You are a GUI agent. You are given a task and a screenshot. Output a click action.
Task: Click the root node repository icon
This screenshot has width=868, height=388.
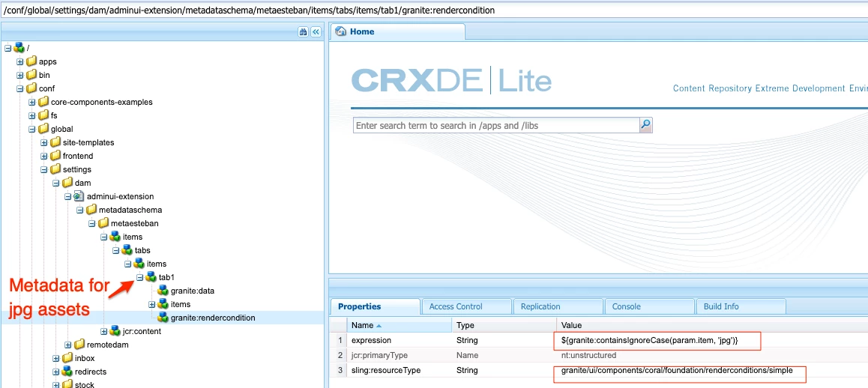(19, 48)
